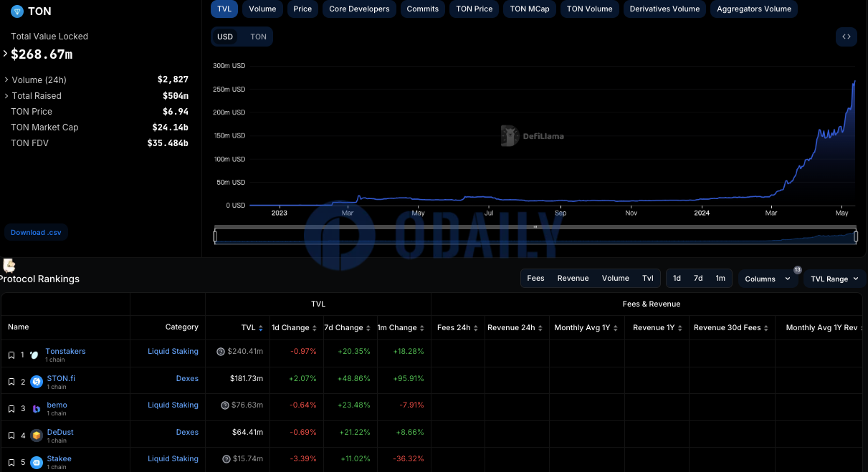Show the Price chart tab
Screen dimensions: 868x472
[x=302, y=9]
